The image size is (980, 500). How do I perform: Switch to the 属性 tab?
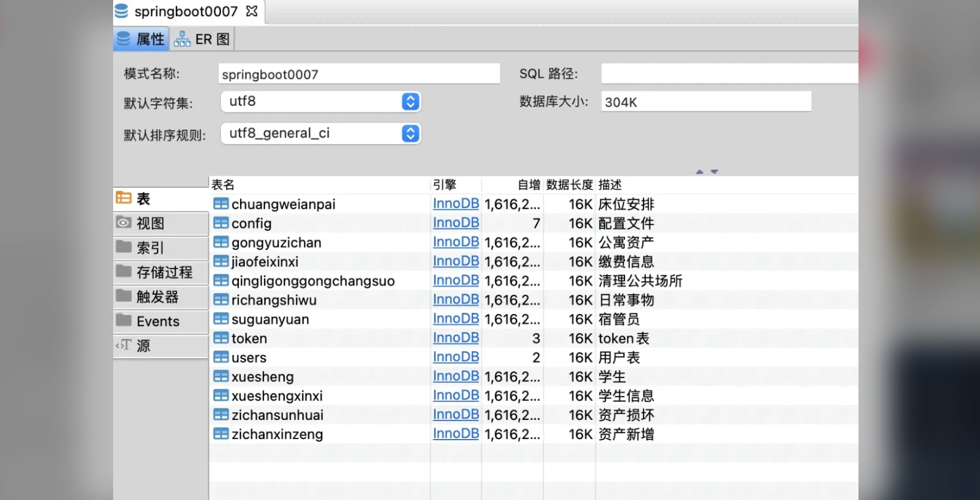(x=141, y=39)
